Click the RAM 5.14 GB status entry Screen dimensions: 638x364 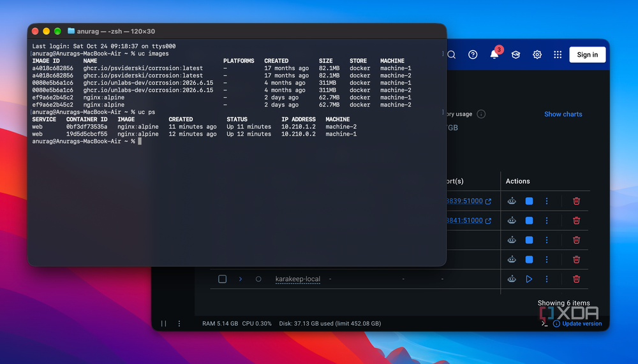(x=220, y=324)
